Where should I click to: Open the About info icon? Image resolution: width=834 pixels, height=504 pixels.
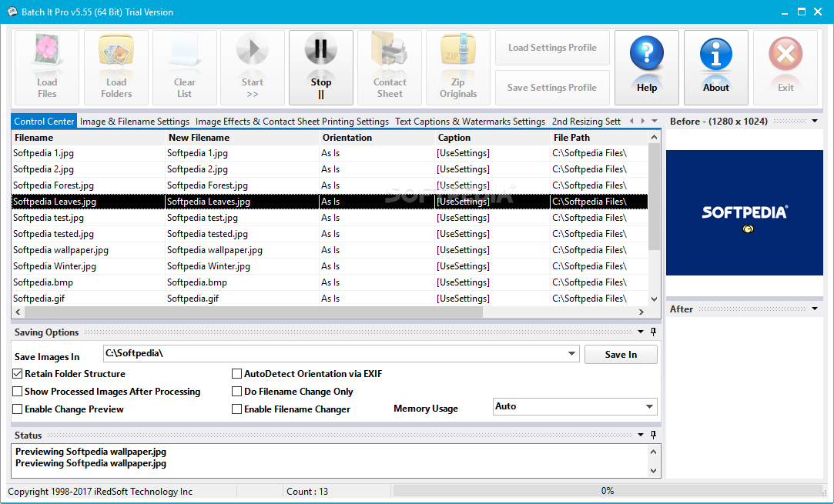pyautogui.click(x=716, y=68)
